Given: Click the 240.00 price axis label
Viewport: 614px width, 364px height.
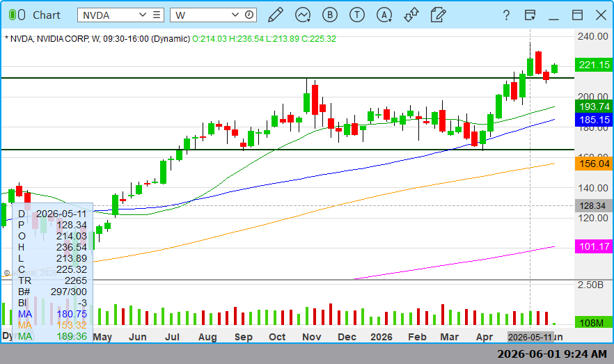Looking at the screenshot, I should tap(593, 36).
